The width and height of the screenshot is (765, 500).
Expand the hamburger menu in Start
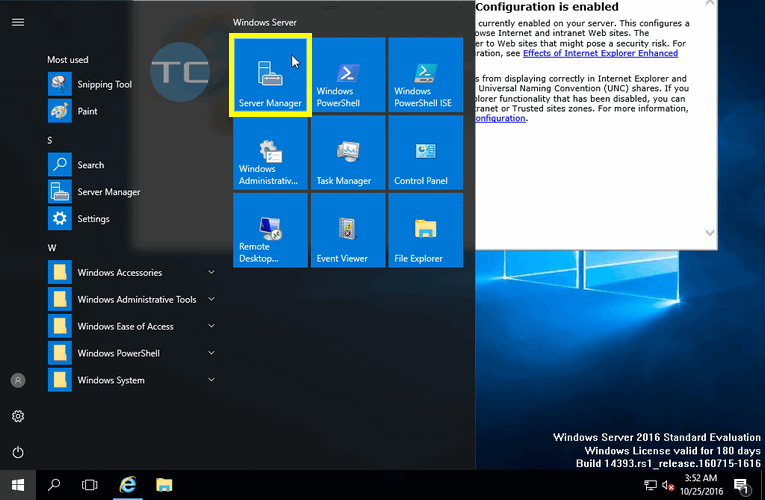pyautogui.click(x=18, y=22)
